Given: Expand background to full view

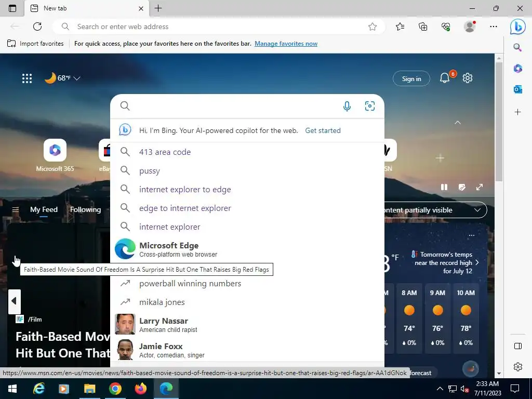Looking at the screenshot, I should [x=480, y=187].
